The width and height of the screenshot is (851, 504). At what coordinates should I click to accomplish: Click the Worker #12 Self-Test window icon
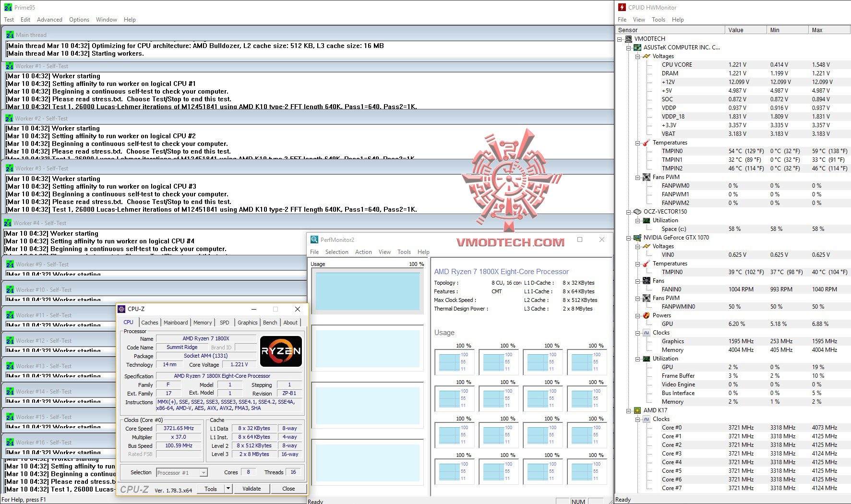[x=10, y=340]
